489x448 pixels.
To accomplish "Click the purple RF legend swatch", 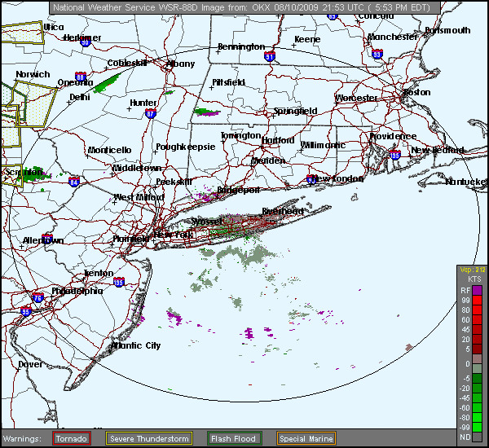I will point(477,291).
